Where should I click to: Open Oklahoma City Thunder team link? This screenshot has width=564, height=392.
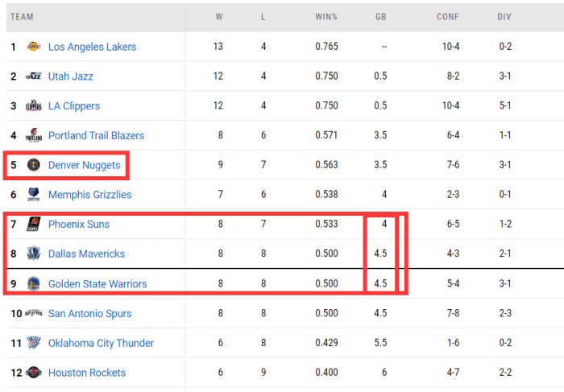tap(101, 343)
